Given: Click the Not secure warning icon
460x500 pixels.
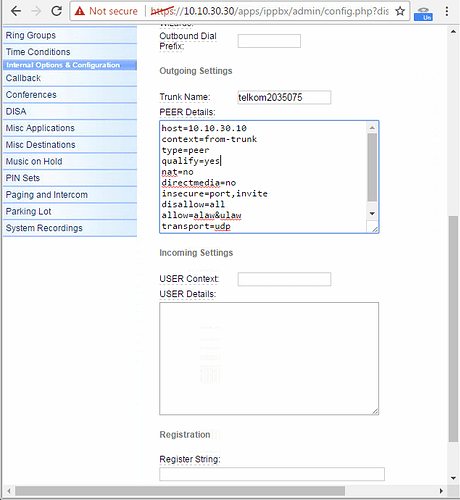Looking at the screenshot, I should pos(80,11).
